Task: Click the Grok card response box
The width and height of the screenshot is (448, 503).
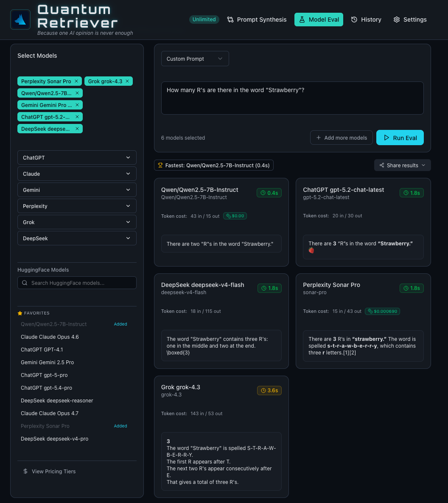Action: (221, 461)
